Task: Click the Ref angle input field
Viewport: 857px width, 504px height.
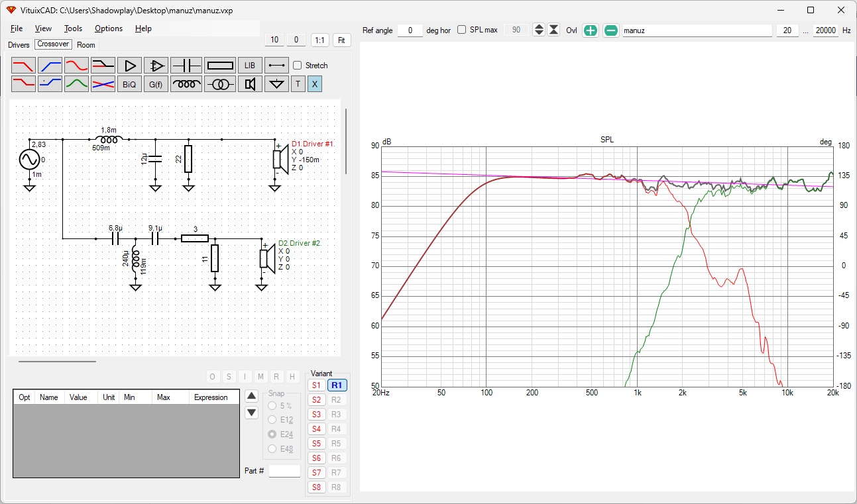Action: (410, 30)
